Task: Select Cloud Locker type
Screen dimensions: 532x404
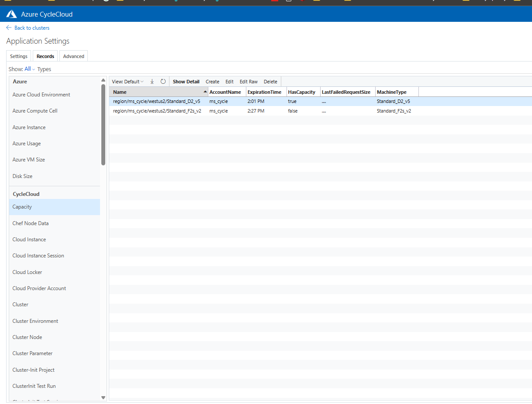Action: point(54,272)
